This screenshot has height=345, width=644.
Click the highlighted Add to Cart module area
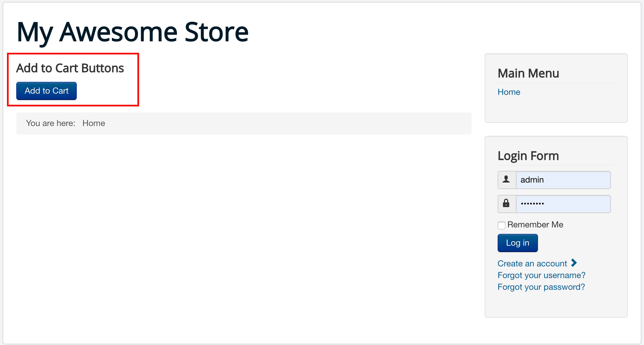click(x=73, y=79)
